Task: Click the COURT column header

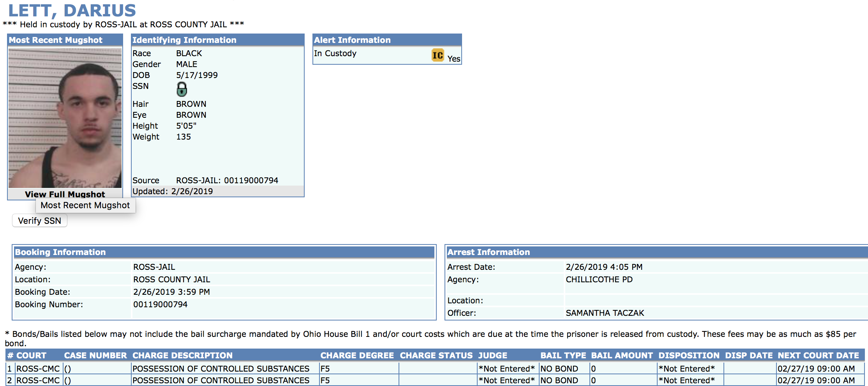Action: point(31,355)
